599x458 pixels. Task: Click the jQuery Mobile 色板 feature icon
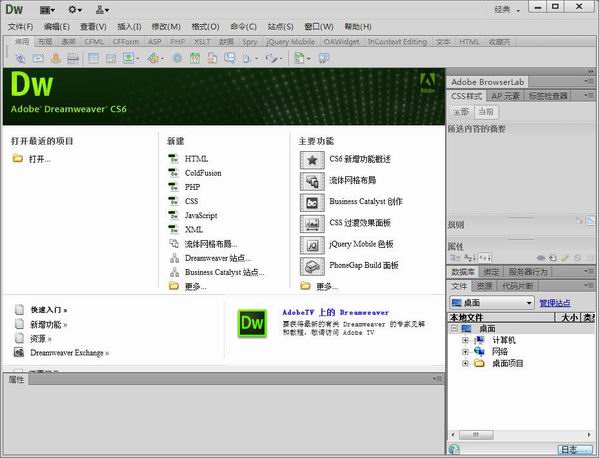[x=312, y=245]
